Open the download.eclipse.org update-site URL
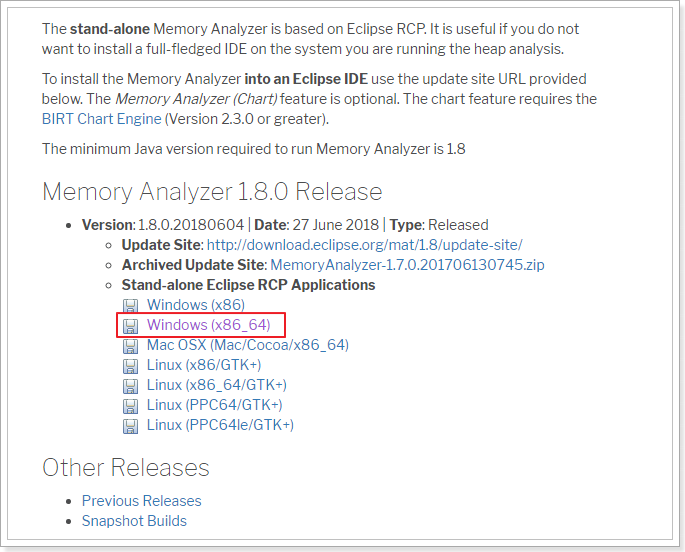The width and height of the screenshot is (685, 552). (x=364, y=245)
